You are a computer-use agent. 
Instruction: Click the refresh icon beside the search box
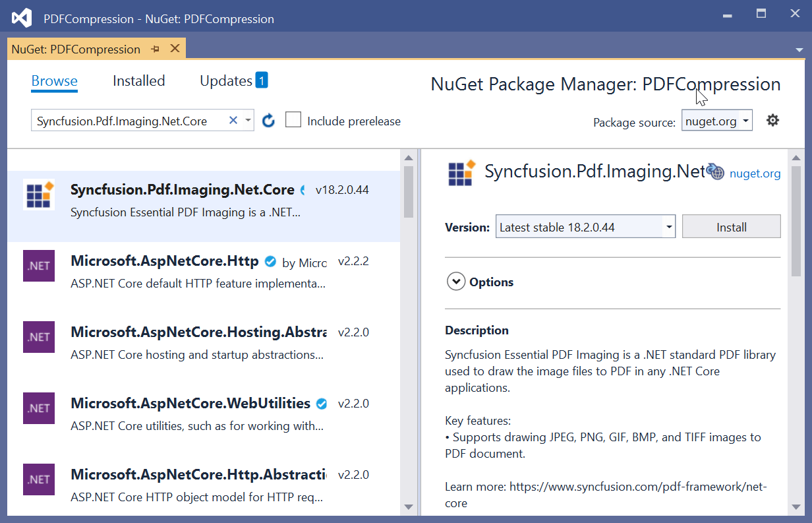tap(268, 121)
